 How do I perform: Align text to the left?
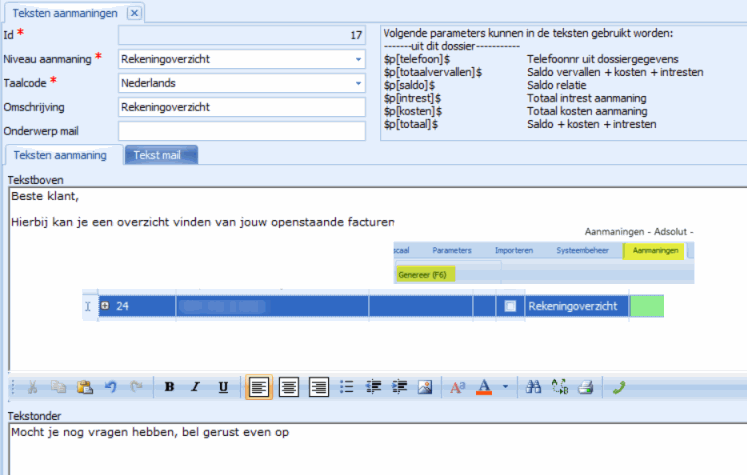(x=259, y=387)
